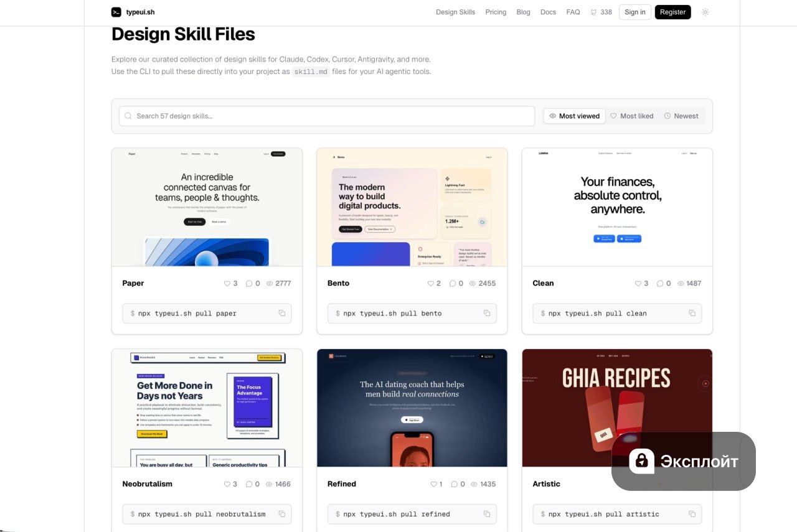The height and width of the screenshot is (532, 797).
Task: Open the Neobrutalism preview thumbnail
Action: (x=207, y=408)
